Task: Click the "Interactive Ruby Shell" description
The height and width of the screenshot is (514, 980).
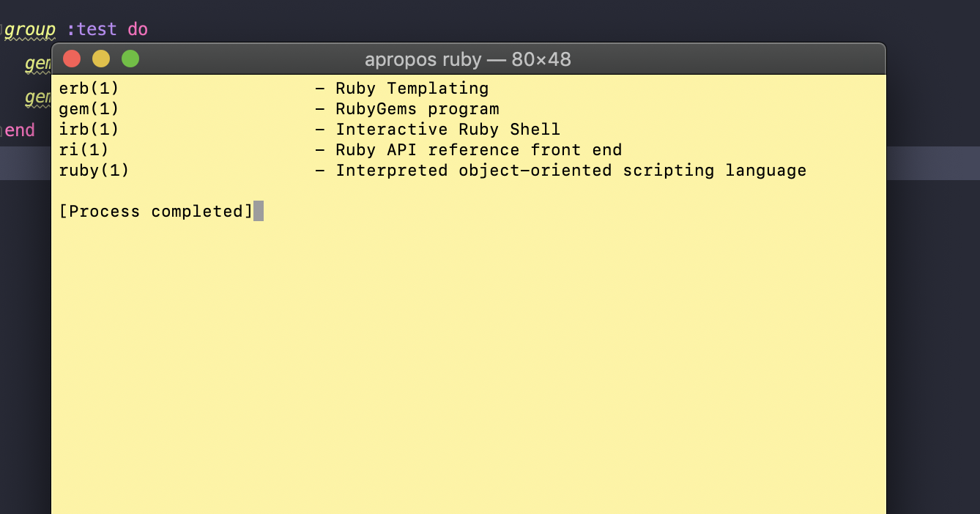Action: (448, 130)
